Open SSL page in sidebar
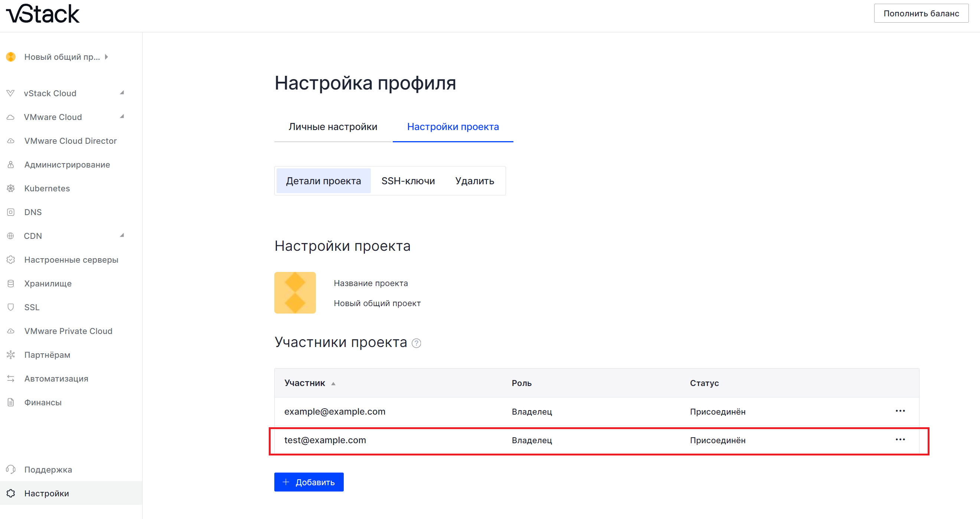This screenshot has height=519, width=980. coord(32,307)
